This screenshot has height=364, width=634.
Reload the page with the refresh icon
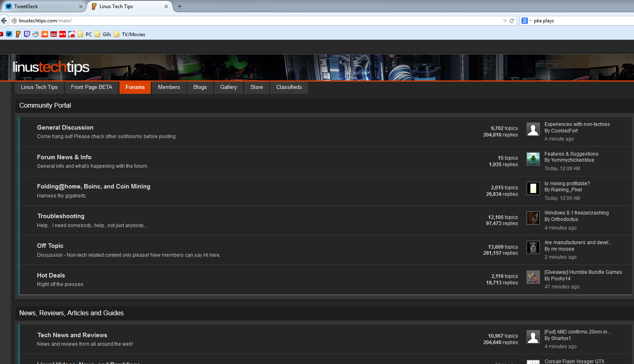click(512, 21)
